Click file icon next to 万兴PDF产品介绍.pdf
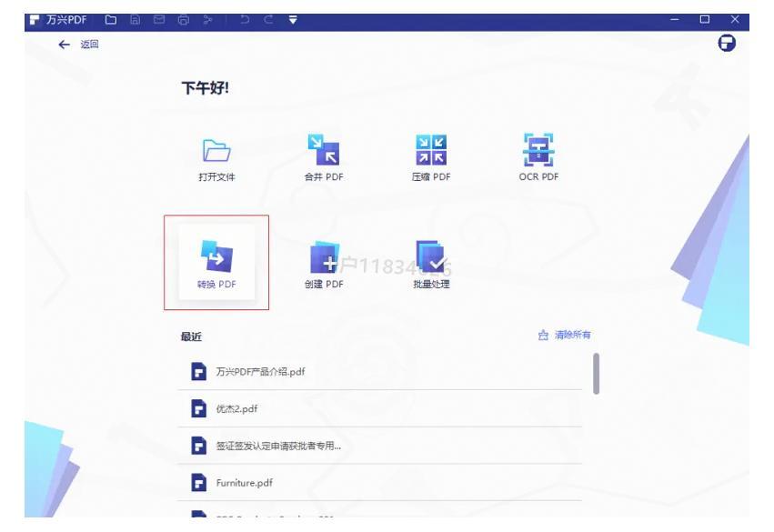Screen dimensions: 774x532 (198, 372)
